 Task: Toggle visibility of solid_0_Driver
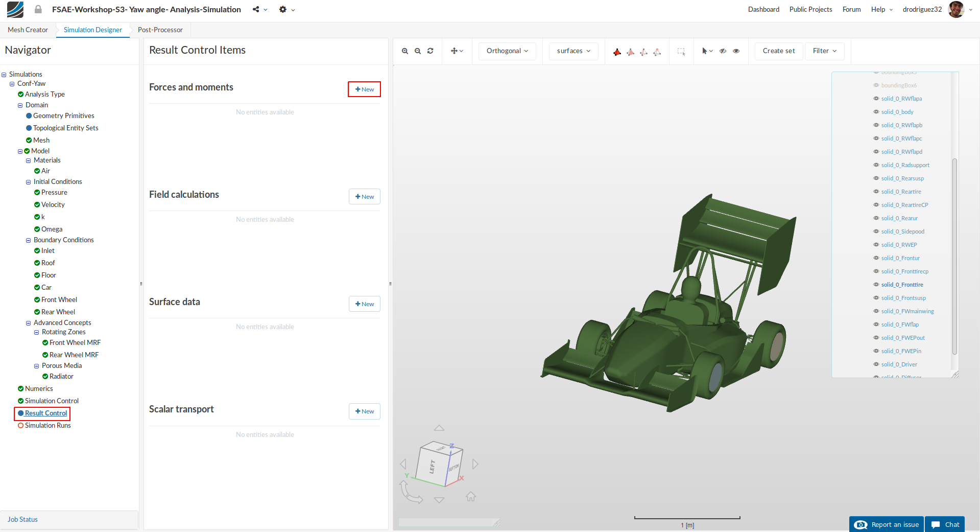coord(876,364)
